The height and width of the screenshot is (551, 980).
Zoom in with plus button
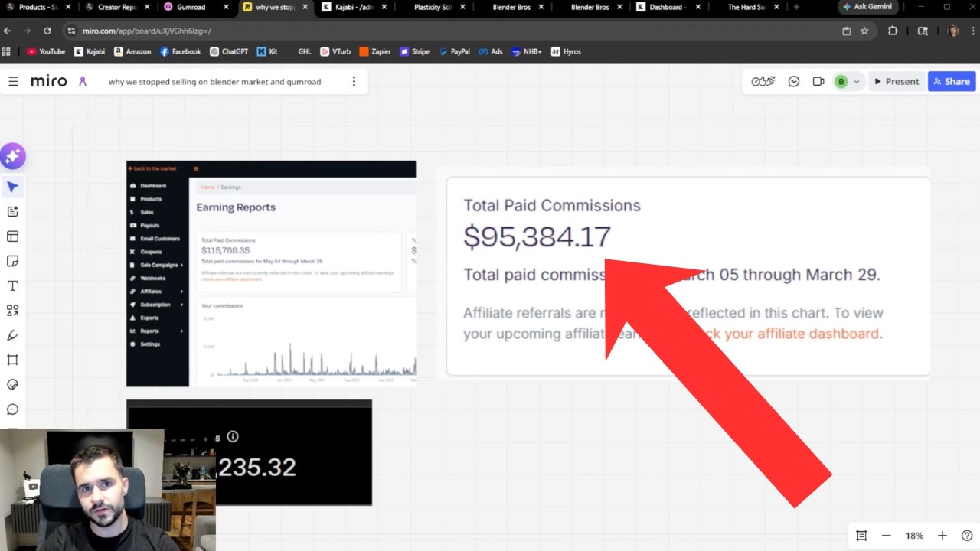pyautogui.click(x=942, y=536)
